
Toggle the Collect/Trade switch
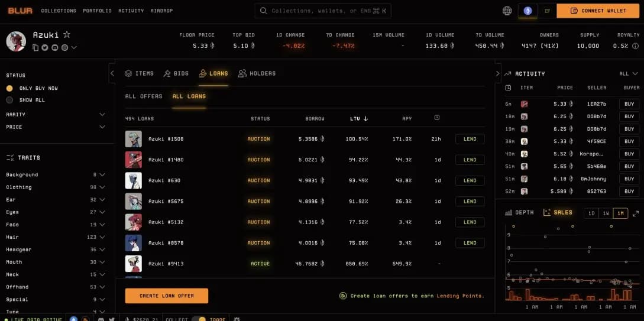pos(198,319)
